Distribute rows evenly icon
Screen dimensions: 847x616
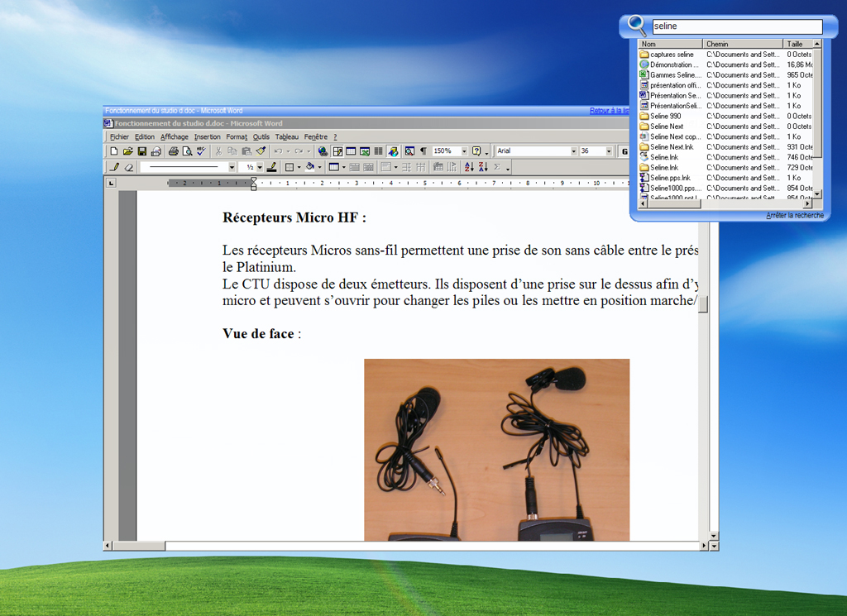(406, 167)
